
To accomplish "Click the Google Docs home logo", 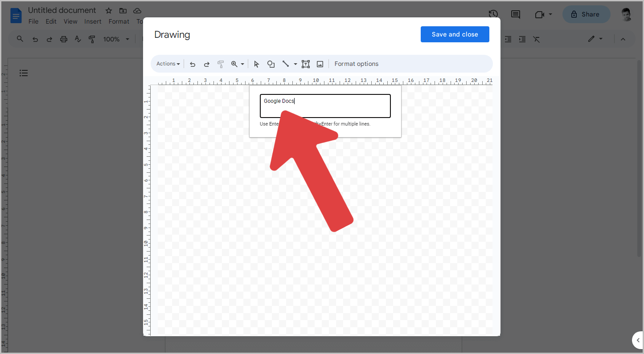I will (x=16, y=16).
